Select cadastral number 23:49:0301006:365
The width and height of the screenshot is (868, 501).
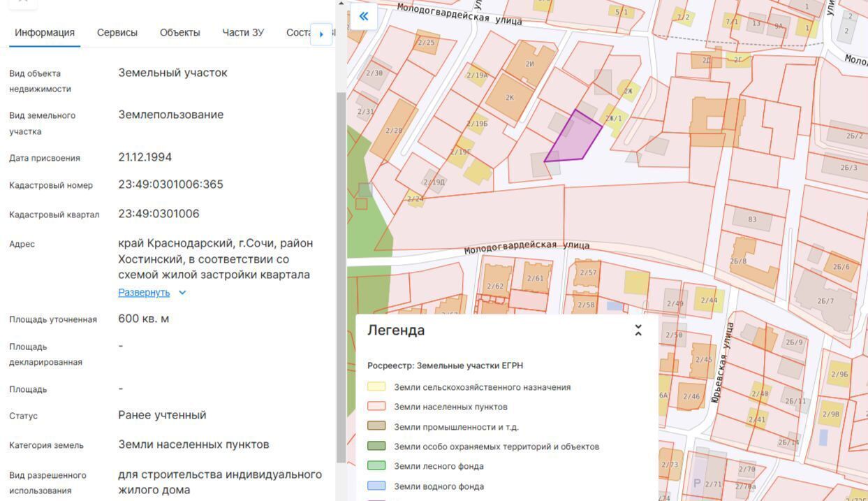click(x=170, y=184)
